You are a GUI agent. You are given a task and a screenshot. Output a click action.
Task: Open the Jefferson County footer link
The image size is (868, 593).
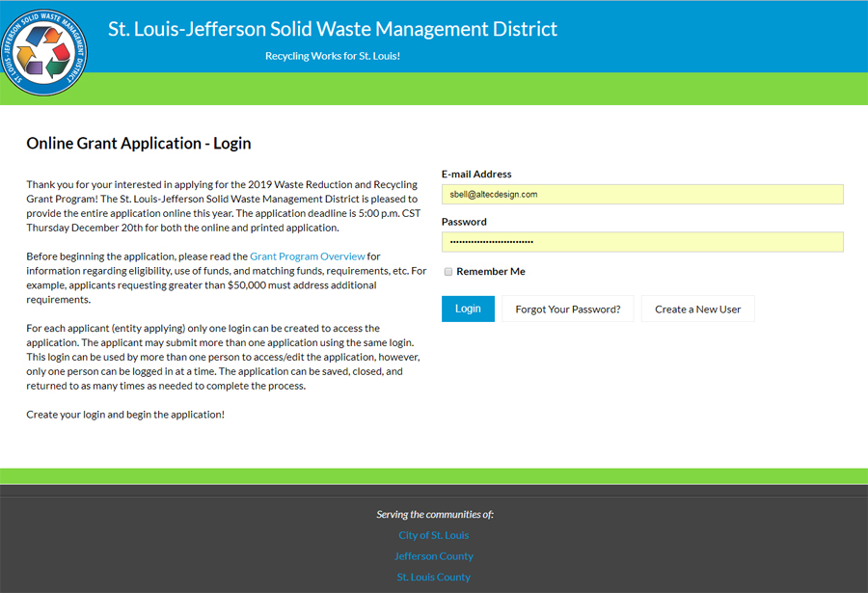(x=433, y=556)
